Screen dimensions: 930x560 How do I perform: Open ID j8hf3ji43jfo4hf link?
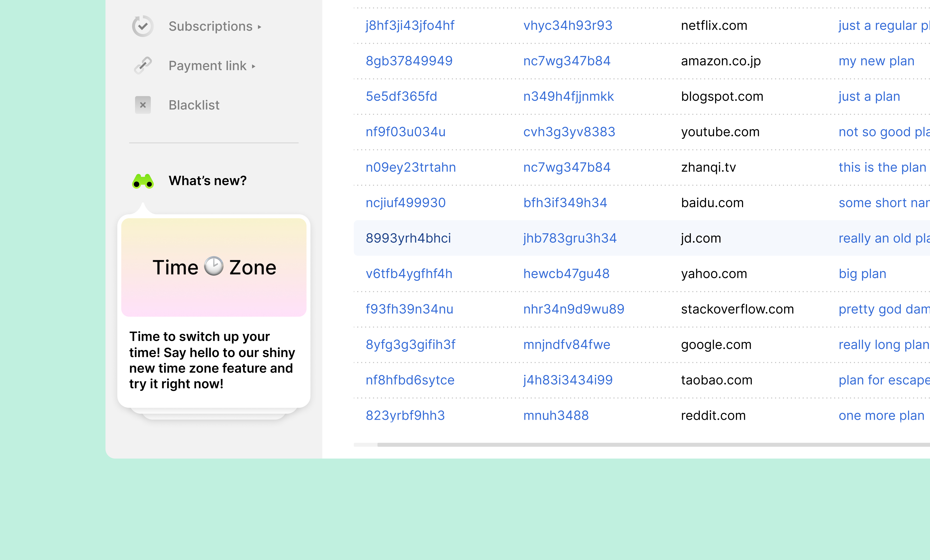pos(410,25)
